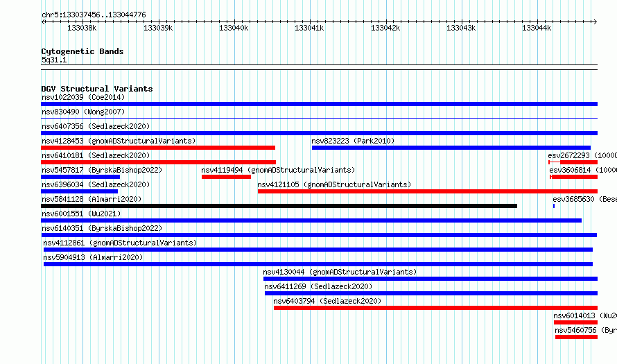The image size is (617, 364).
Task: Select the 5q31.1 band label
Action: pos(54,60)
